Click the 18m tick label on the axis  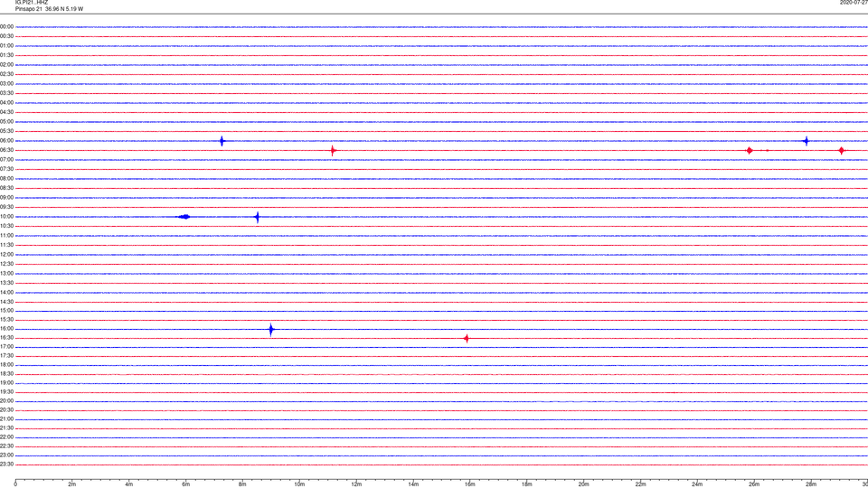click(x=526, y=484)
